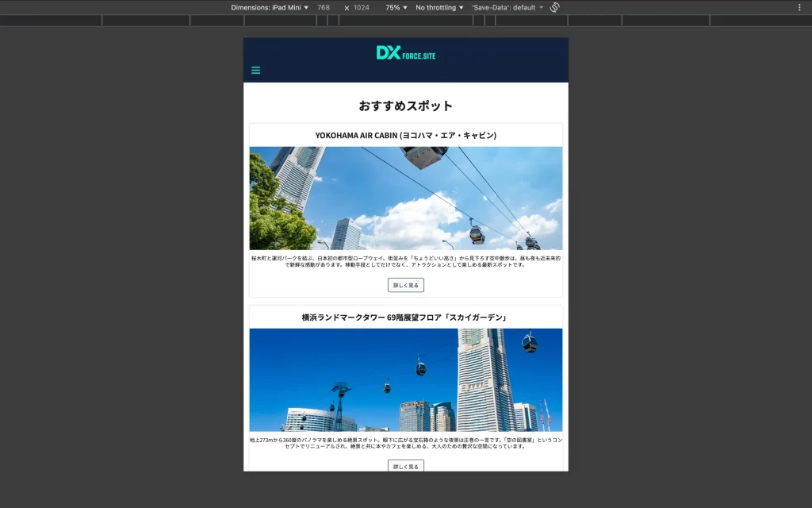Expand the No throttling dropdown
This screenshot has width=812, height=508.
439,7
